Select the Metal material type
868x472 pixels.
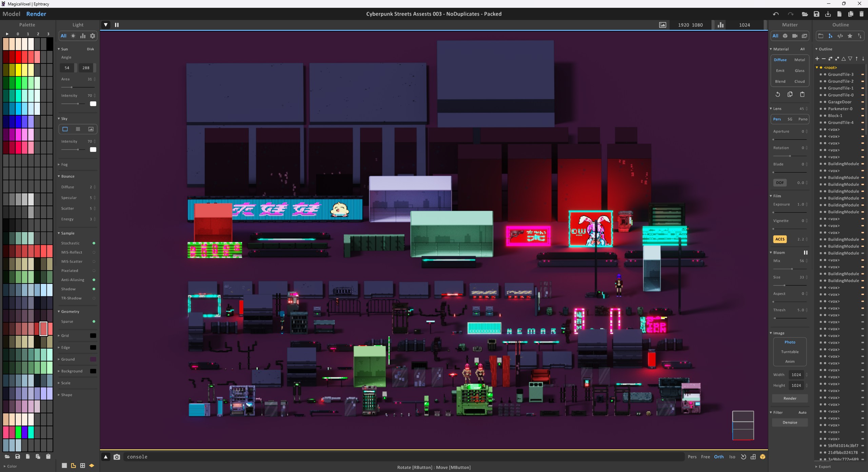[800, 60]
